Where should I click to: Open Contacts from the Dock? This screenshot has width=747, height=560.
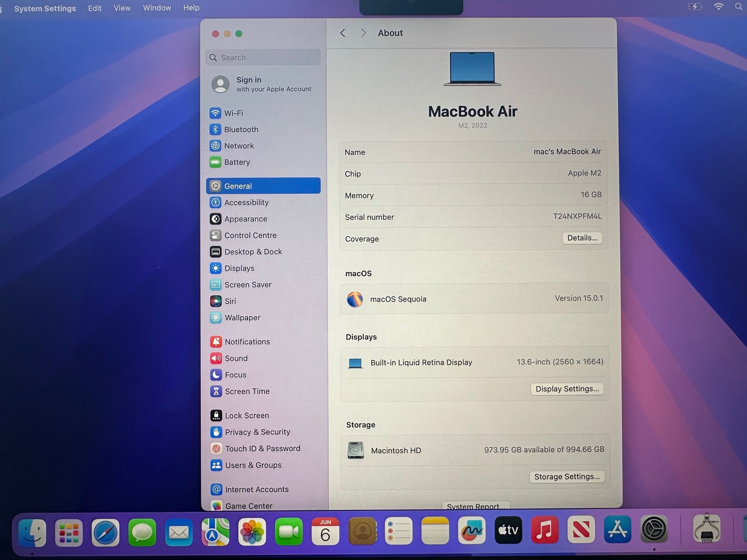coord(362,531)
